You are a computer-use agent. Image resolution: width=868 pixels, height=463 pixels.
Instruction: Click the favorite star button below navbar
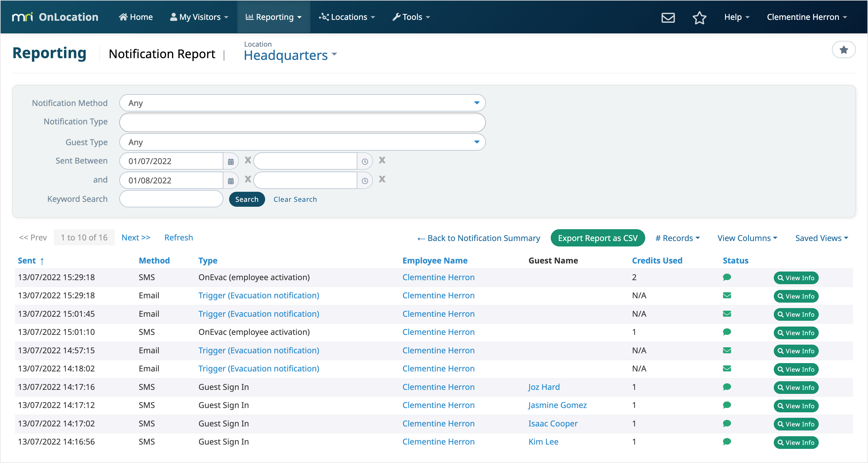click(844, 50)
